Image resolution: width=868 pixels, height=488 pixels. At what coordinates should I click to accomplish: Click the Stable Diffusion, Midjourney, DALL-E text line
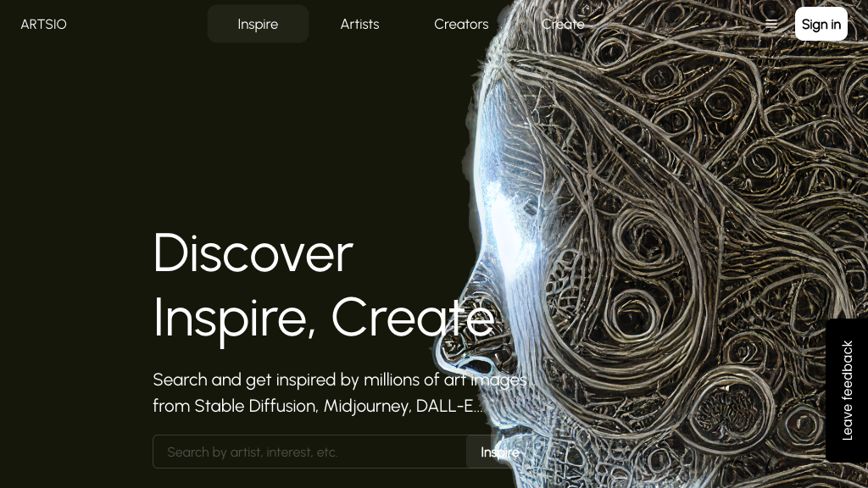click(318, 406)
